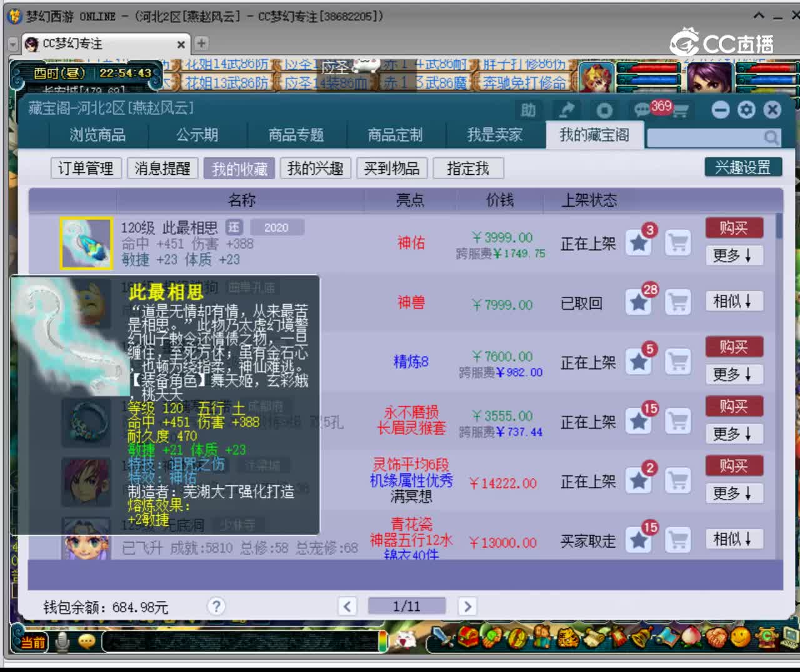Expand 相似 dropdown on ￥13000.00 row
This screenshot has width=800, height=672.
[734, 539]
